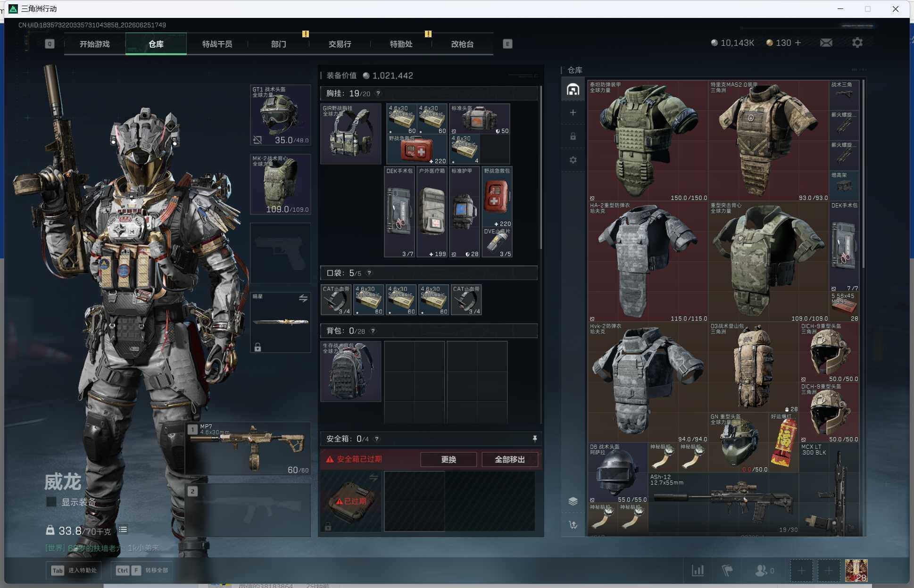Screen dimensions: 914x588
Task: Open the friends icon showing 0
Action: pyautogui.click(x=764, y=571)
